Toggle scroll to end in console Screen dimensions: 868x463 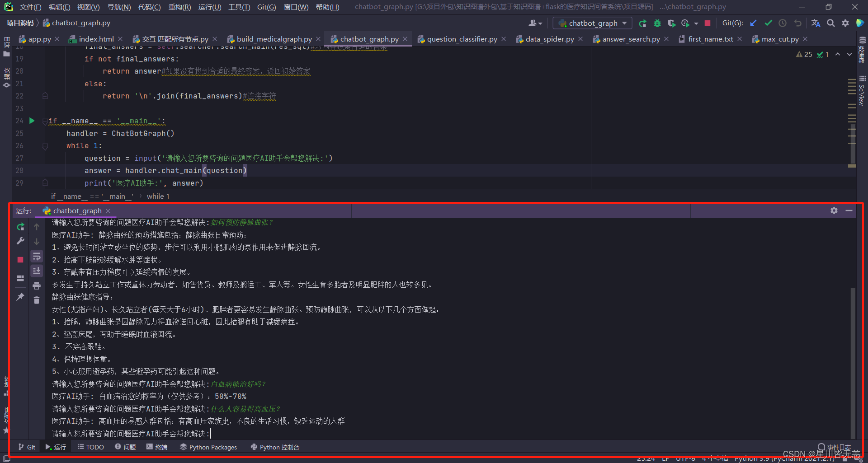tap(37, 271)
